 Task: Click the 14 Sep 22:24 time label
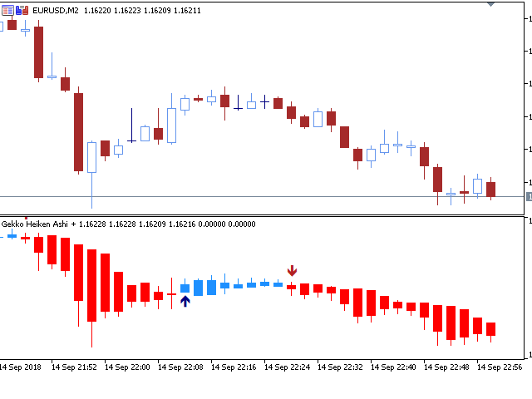click(287, 367)
